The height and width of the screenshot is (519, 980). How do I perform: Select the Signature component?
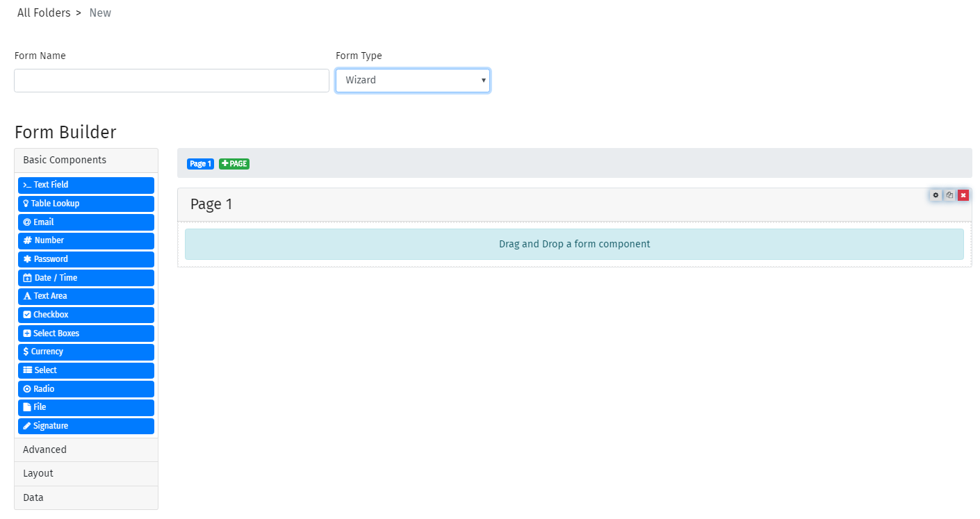85,426
